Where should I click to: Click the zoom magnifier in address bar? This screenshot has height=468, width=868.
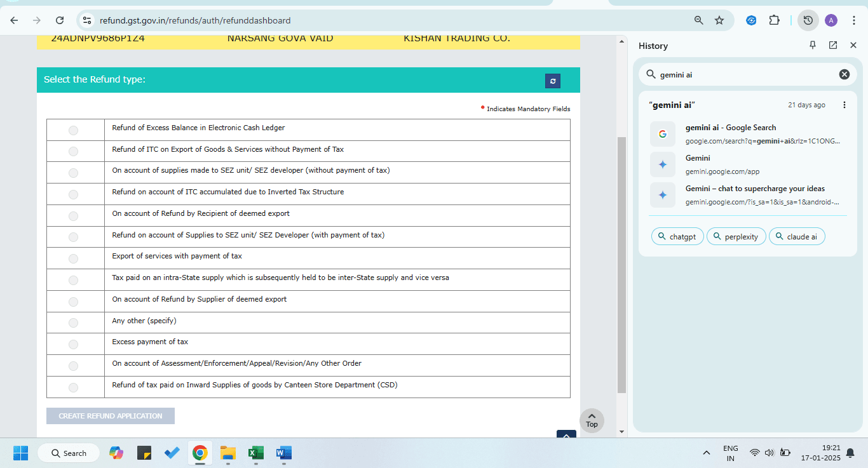click(x=699, y=20)
